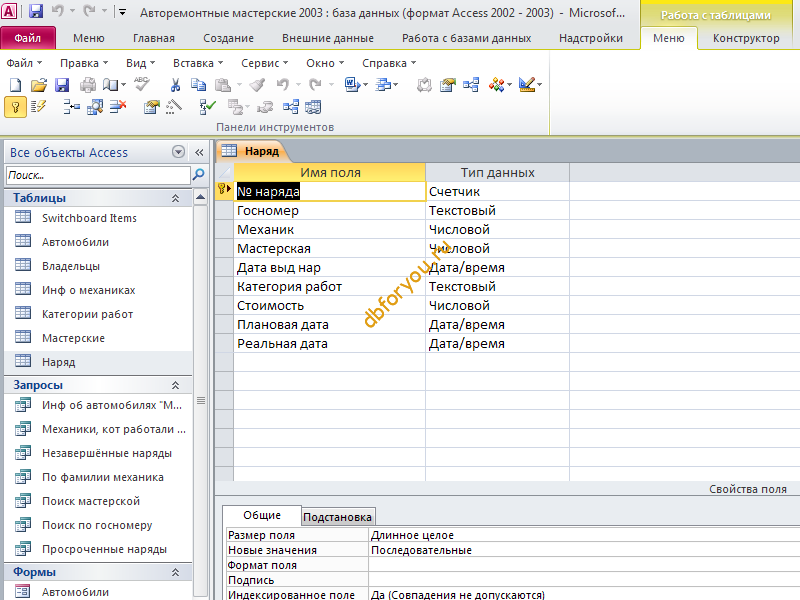
Task: Click Счетчик data type cell
Action: pyautogui.click(x=497, y=192)
